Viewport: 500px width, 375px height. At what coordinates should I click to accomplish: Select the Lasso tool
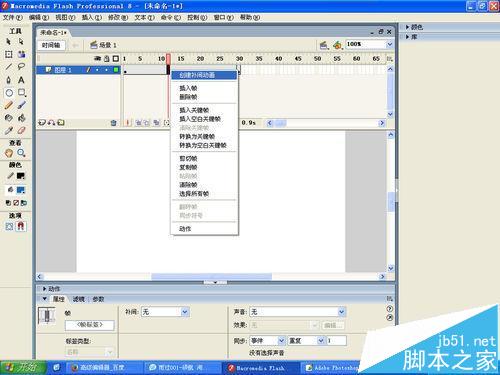click(21, 67)
